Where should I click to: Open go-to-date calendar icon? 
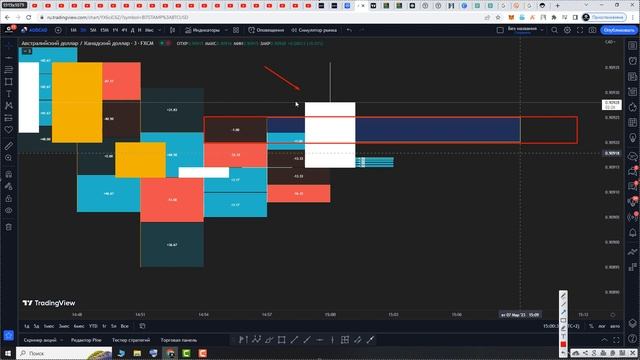point(142,326)
